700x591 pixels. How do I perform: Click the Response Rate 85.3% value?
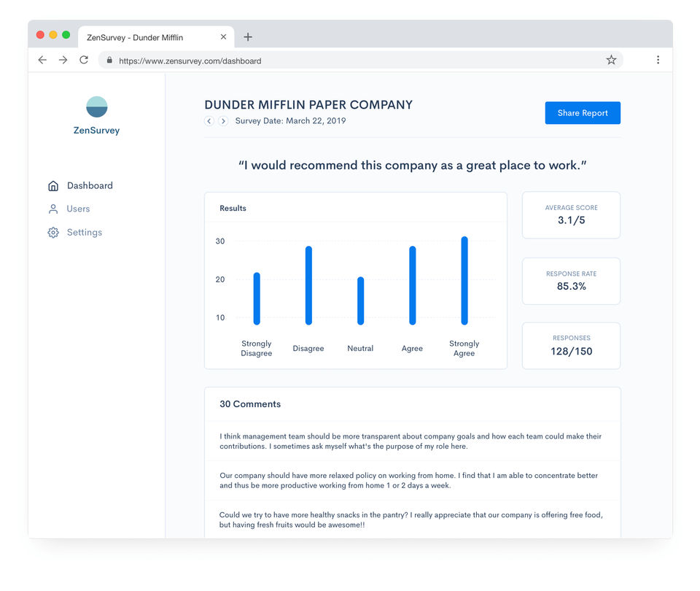pyautogui.click(x=572, y=286)
